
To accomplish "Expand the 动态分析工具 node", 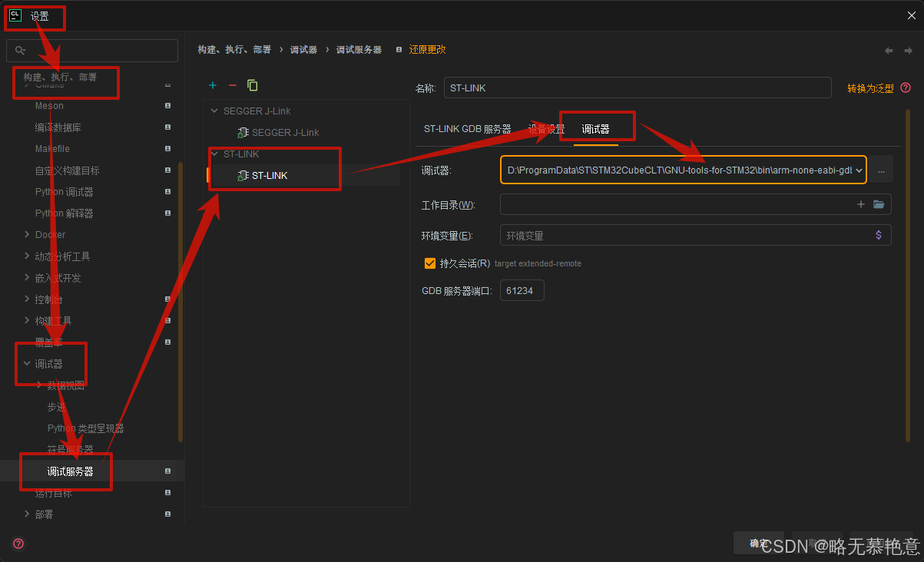I will pyautogui.click(x=28, y=256).
